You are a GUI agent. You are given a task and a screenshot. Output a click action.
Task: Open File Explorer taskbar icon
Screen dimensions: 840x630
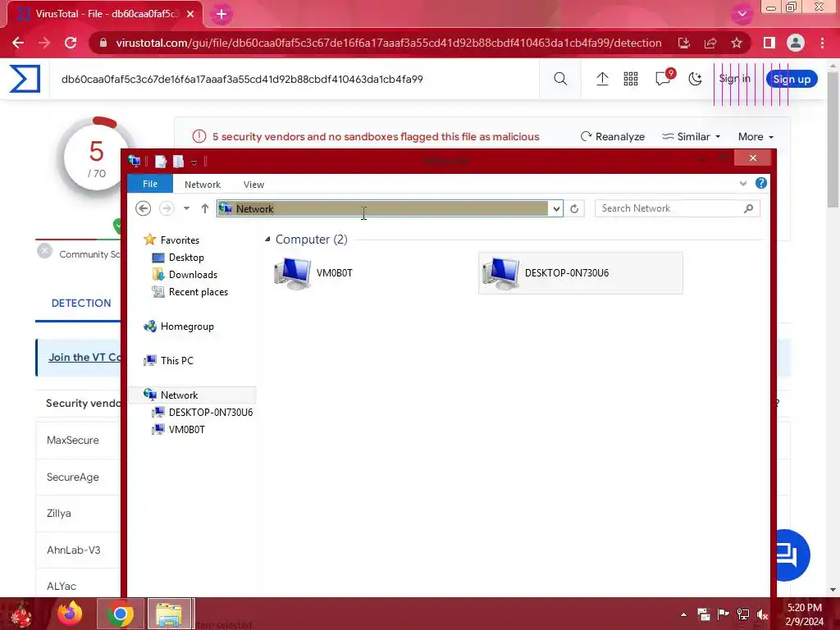pos(170,614)
